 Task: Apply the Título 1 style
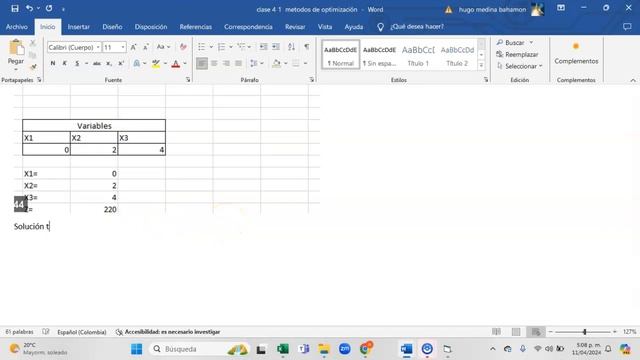click(418, 55)
